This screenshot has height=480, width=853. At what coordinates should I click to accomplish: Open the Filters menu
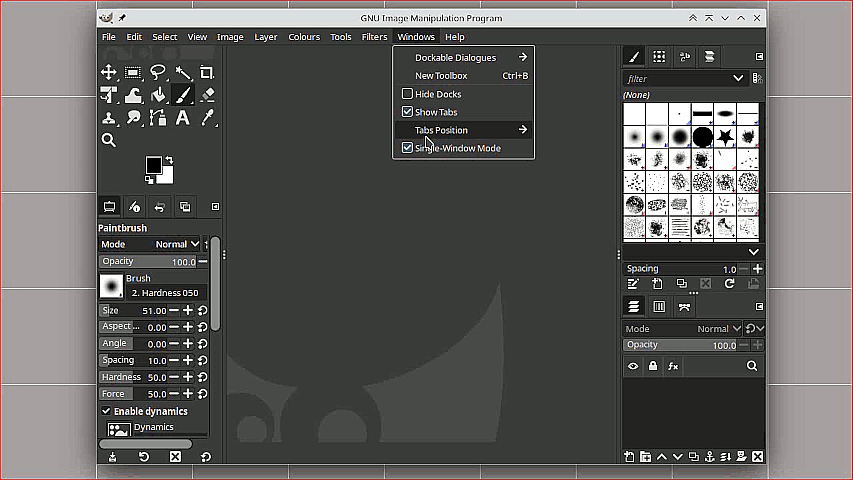click(374, 36)
